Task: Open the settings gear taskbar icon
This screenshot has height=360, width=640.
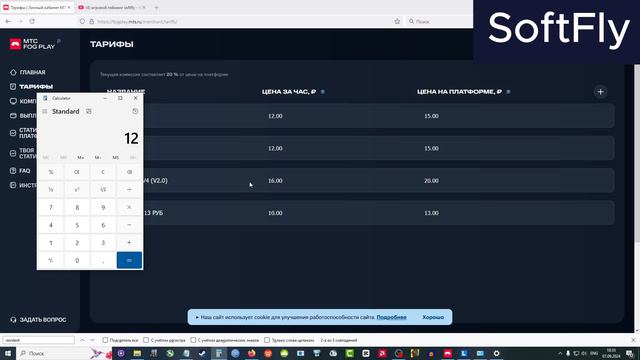Action: pyautogui.click(x=496, y=353)
